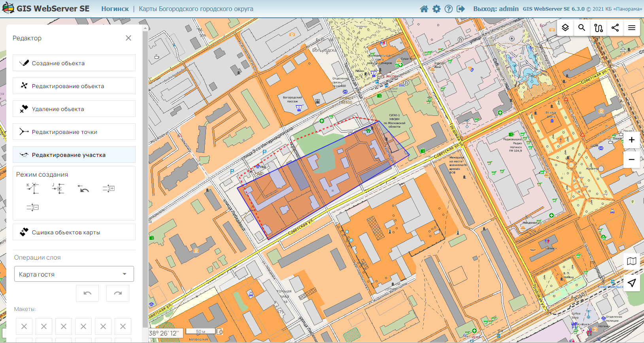
Task: Open the route measurement tool icon
Action: 599,28
